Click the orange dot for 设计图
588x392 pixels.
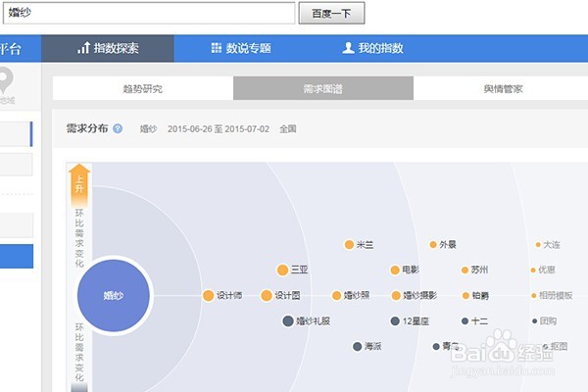tap(267, 296)
